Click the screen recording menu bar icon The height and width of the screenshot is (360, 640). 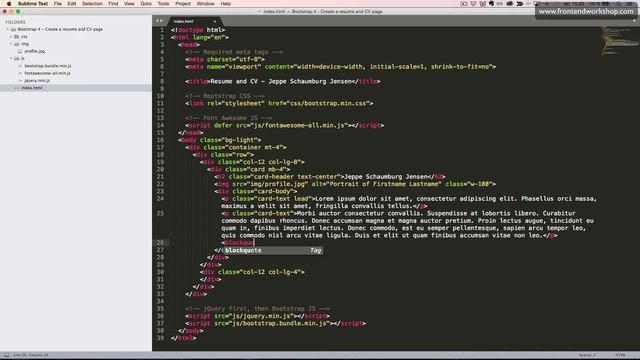tap(464, 4)
